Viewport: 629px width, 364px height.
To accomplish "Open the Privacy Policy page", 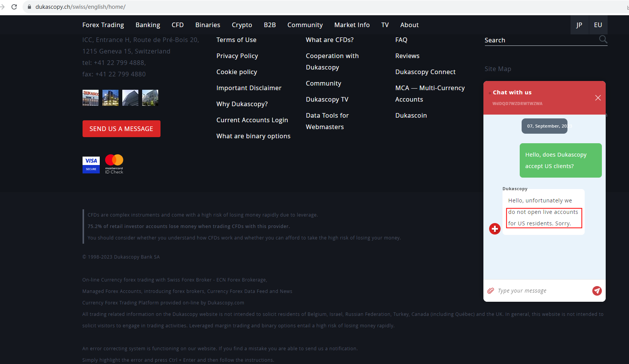I will pyautogui.click(x=237, y=56).
